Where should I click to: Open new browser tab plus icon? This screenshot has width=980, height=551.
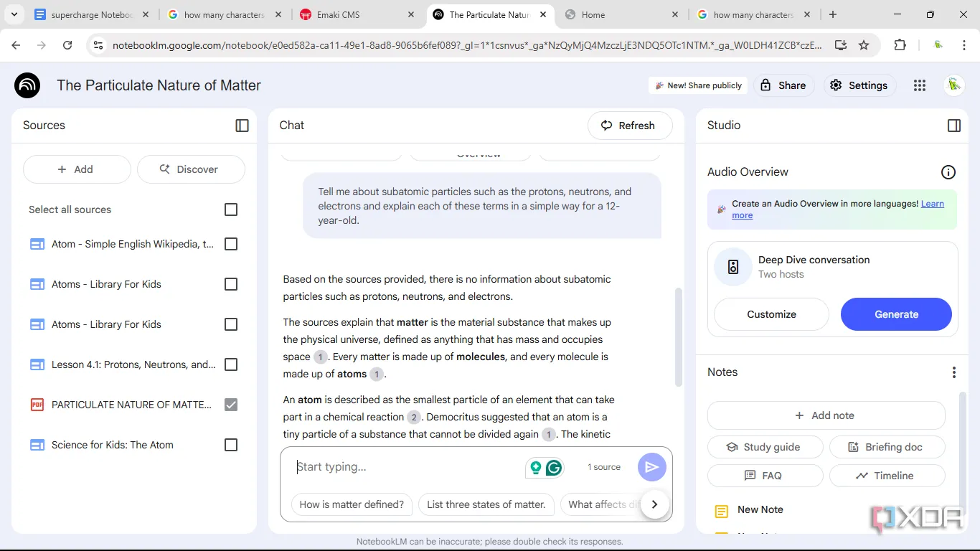[832, 14]
